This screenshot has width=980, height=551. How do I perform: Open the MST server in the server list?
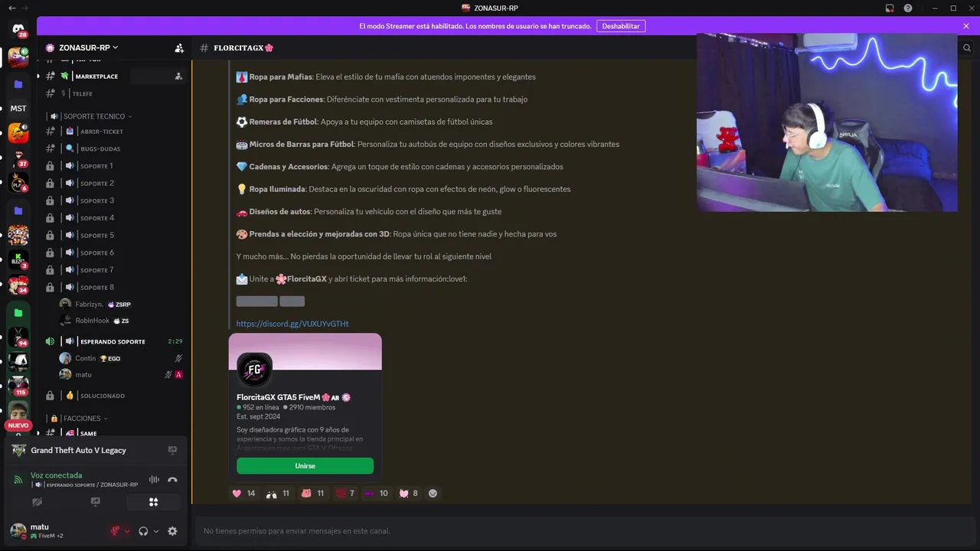coord(18,109)
